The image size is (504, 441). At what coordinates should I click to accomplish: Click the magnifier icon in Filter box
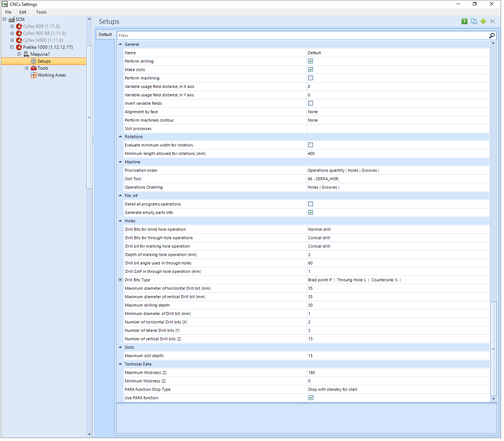tap(492, 36)
